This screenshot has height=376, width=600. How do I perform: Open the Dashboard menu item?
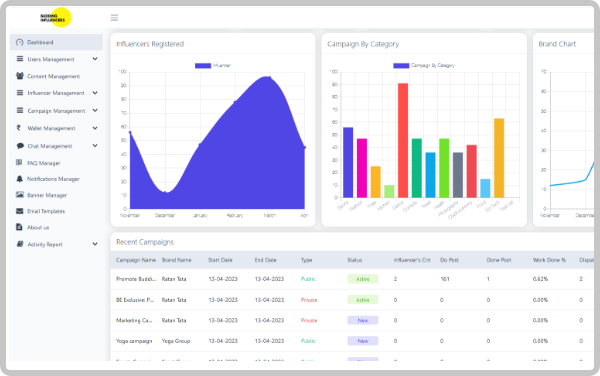(56, 42)
